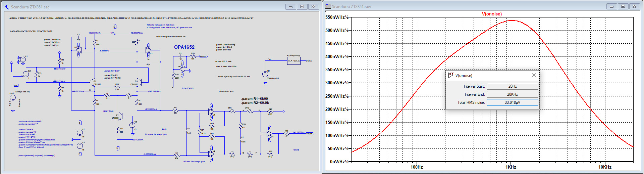Click the .param R2=60.9k directive text
This screenshot has width=644, height=174.
click(255, 103)
